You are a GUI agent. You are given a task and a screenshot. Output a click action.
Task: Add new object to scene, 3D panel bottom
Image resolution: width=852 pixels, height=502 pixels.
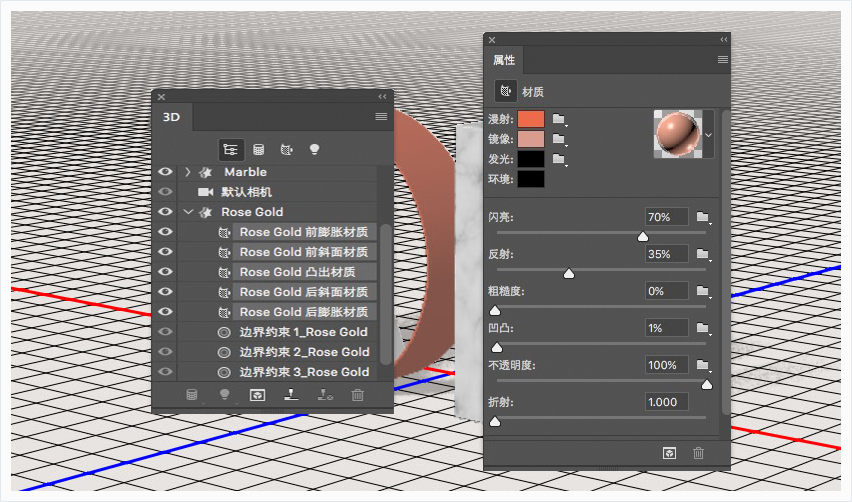192,395
